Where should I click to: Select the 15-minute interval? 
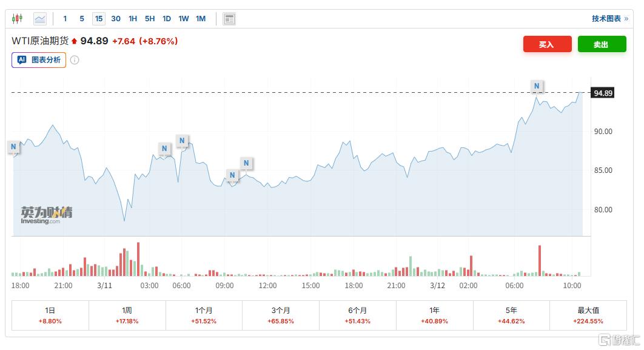coord(98,19)
